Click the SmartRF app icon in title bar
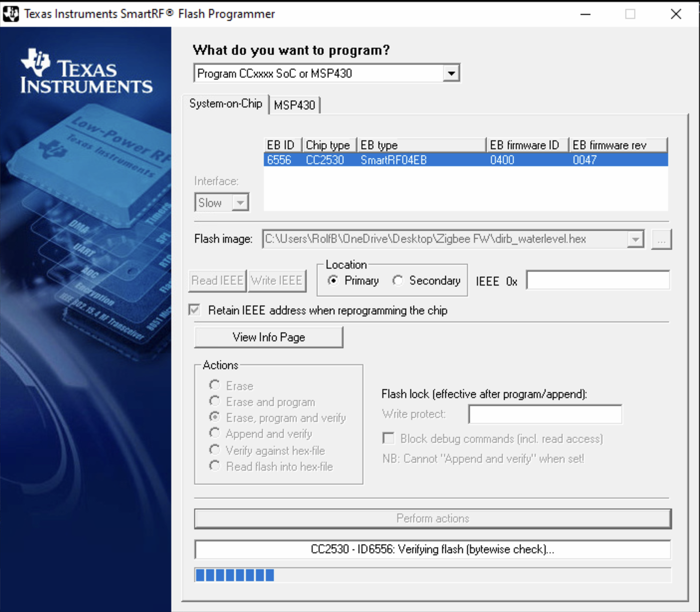The height and width of the screenshot is (612, 700). (x=11, y=14)
